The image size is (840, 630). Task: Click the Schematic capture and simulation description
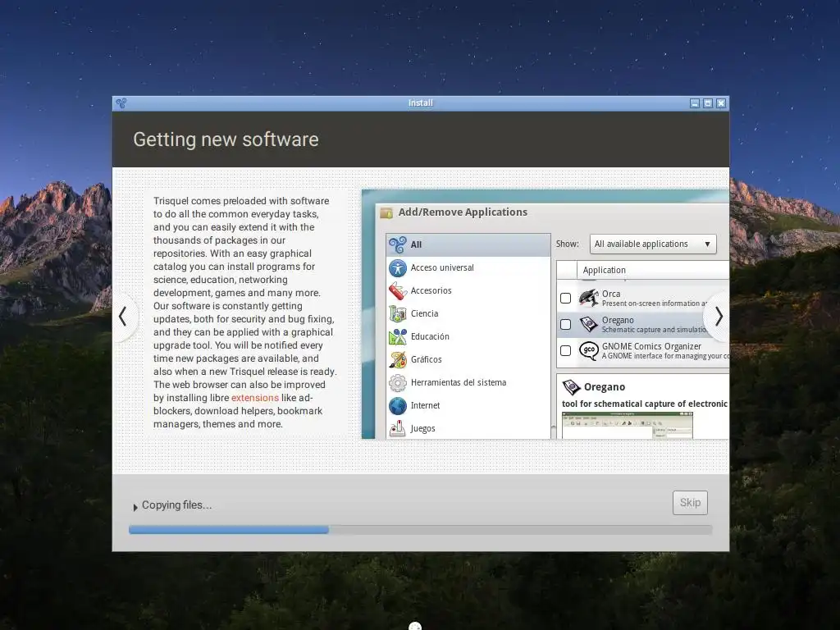655,330
